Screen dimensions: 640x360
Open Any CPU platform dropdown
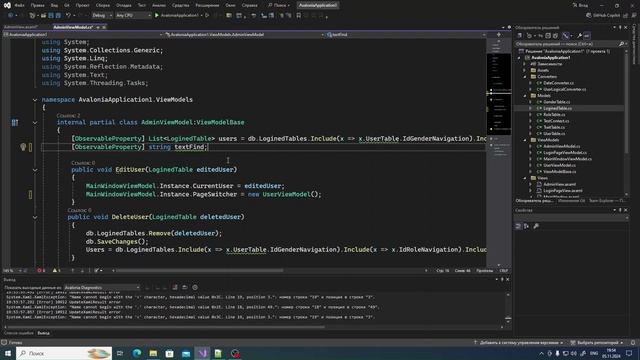[133, 16]
